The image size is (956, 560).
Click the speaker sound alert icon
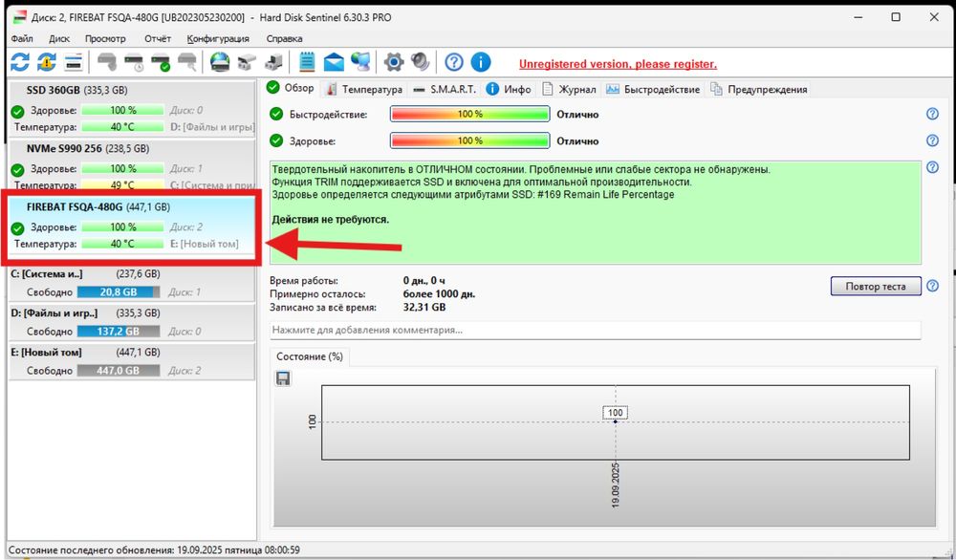pyautogui.click(x=420, y=62)
